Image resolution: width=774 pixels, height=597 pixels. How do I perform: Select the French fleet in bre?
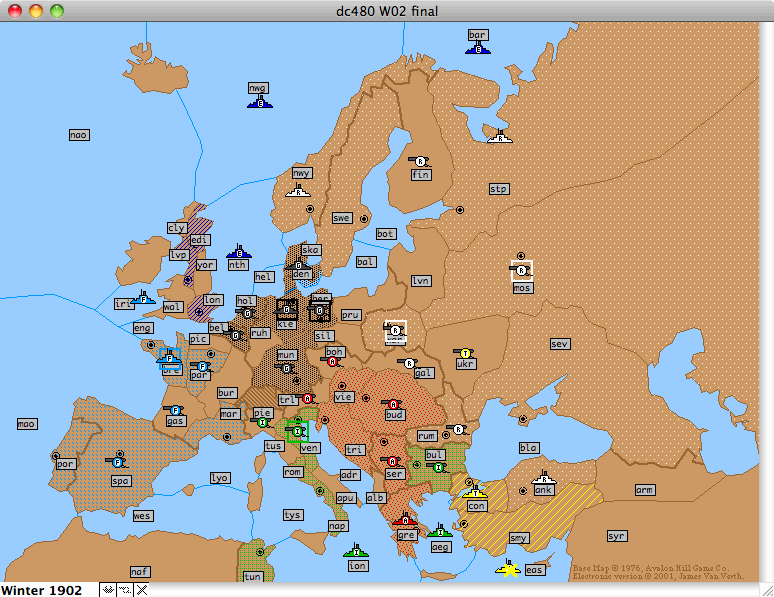(169, 358)
